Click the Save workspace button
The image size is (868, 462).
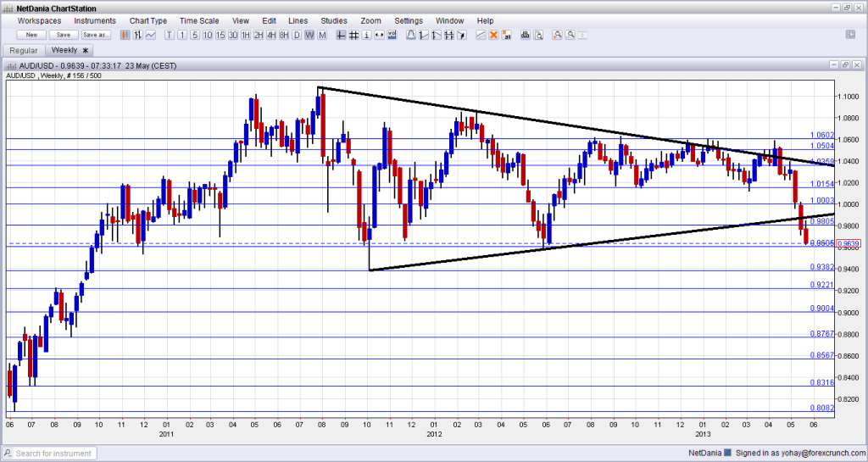[64, 35]
